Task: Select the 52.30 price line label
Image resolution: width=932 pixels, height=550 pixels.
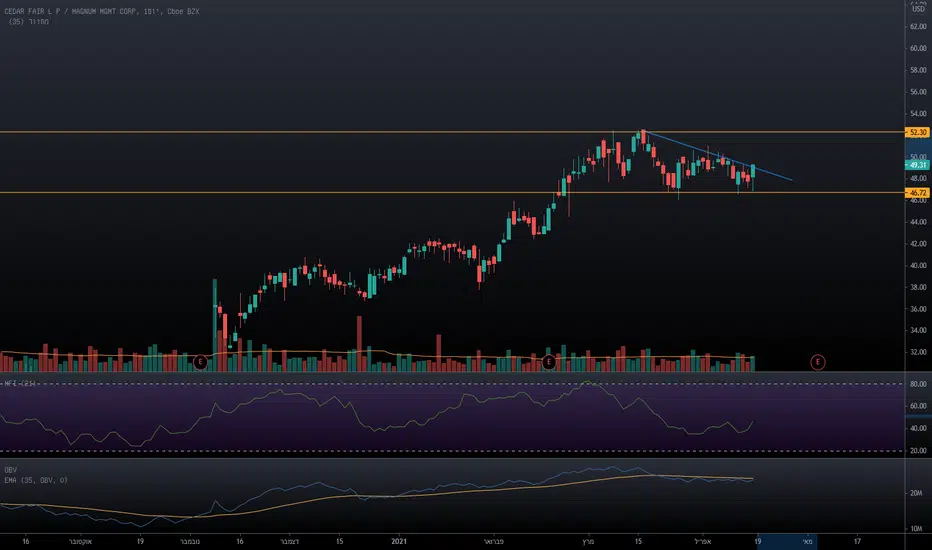Action: click(917, 132)
